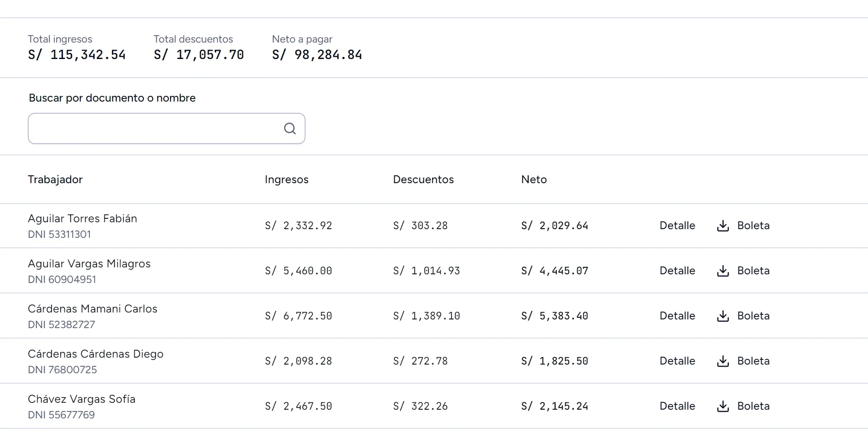The width and height of the screenshot is (868, 434).
Task: Select the Trabajador column header
Action: tap(55, 180)
